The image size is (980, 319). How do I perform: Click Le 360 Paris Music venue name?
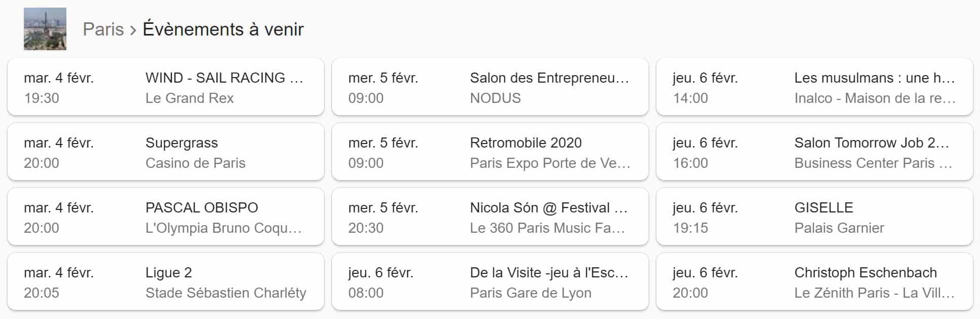(548, 228)
